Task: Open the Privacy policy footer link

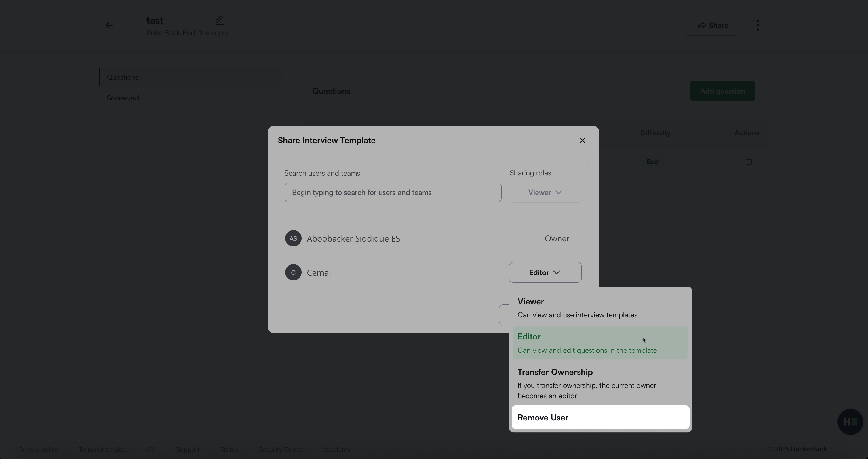Action: [x=38, y=449]
